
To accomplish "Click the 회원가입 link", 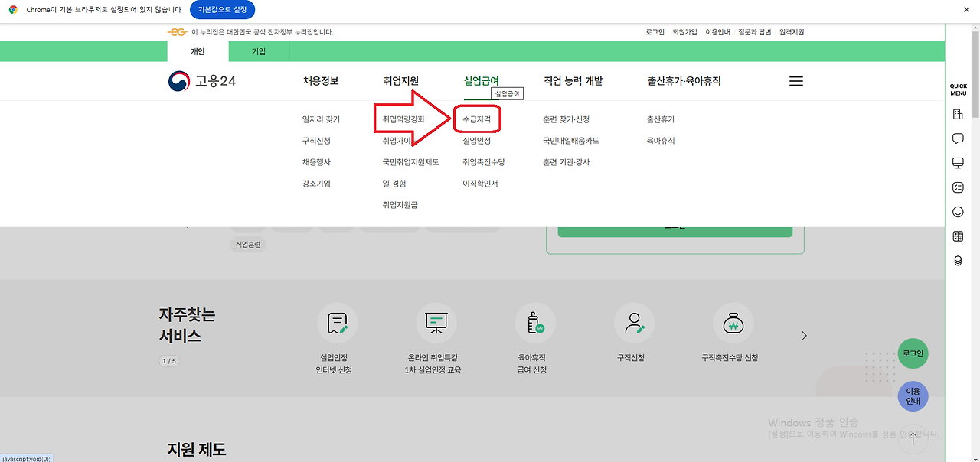I will pos(684,32).
